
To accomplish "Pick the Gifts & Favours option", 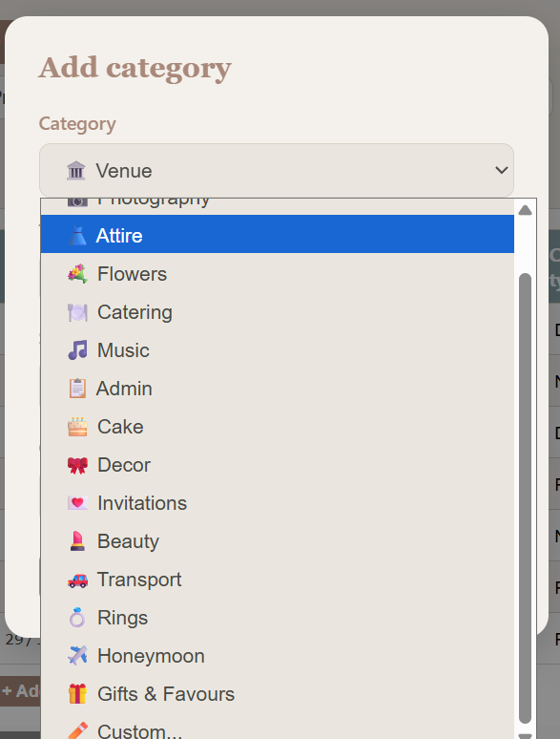I will 278,694.
